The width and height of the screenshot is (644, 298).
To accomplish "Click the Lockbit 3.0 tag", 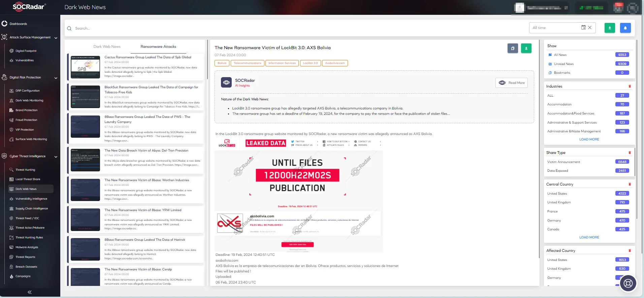I will [x=310, y=63].
